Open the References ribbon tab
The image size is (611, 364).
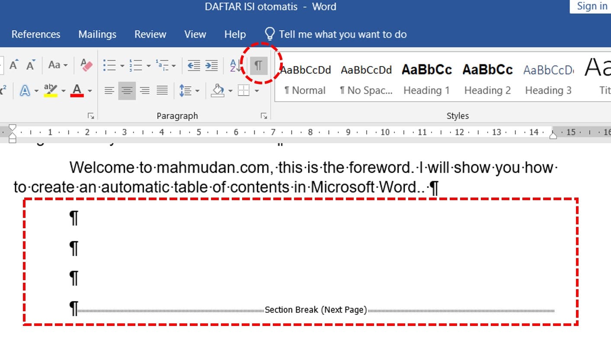point(36,35)
